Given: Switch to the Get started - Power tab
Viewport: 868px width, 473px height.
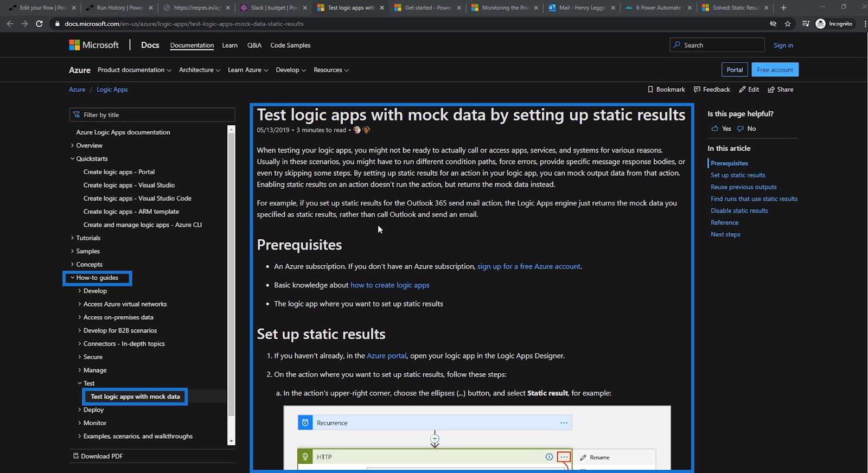Looking at the screenshot, I should coord(428,8).
